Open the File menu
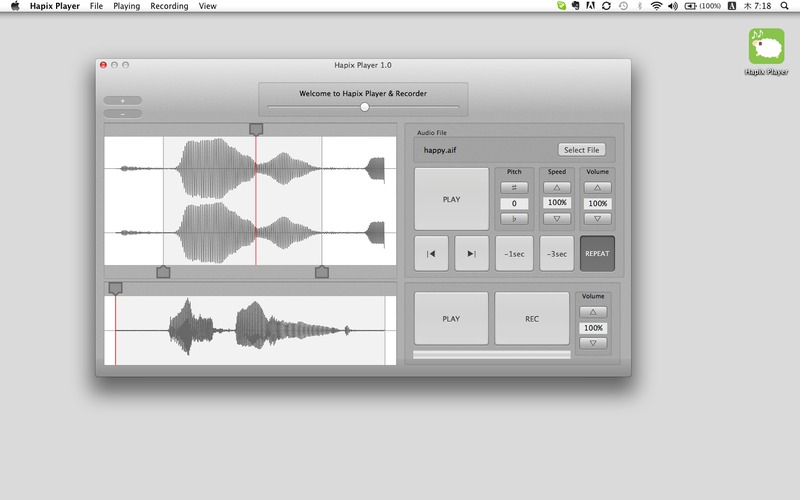This screenshot has height=500, width=800. point(96,6)
